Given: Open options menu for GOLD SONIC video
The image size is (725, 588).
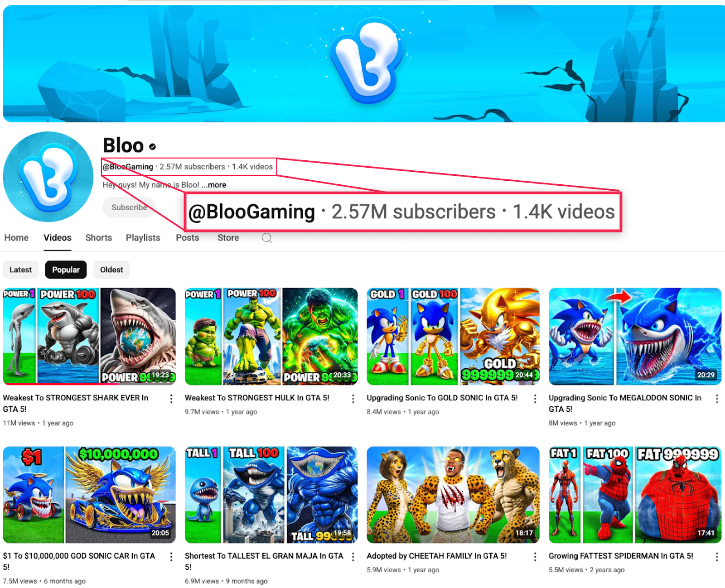Looking at the screenshot, I should click(x=535, y=399).
